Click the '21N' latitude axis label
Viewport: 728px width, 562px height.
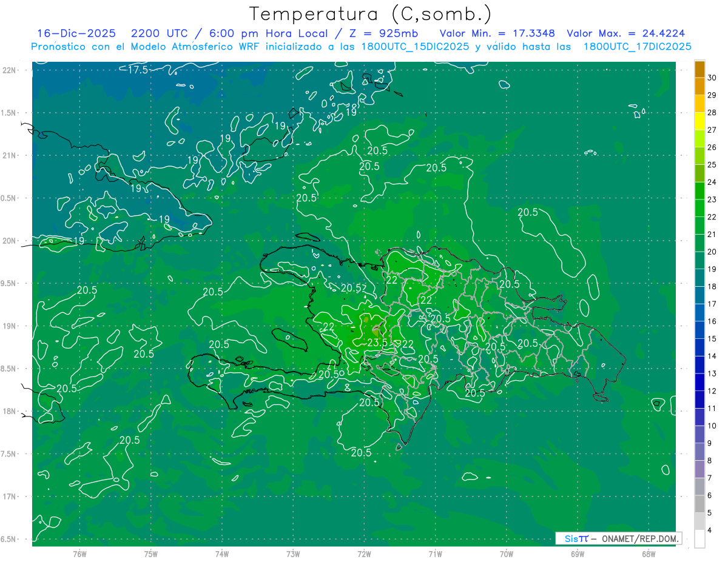pos(10,155)
